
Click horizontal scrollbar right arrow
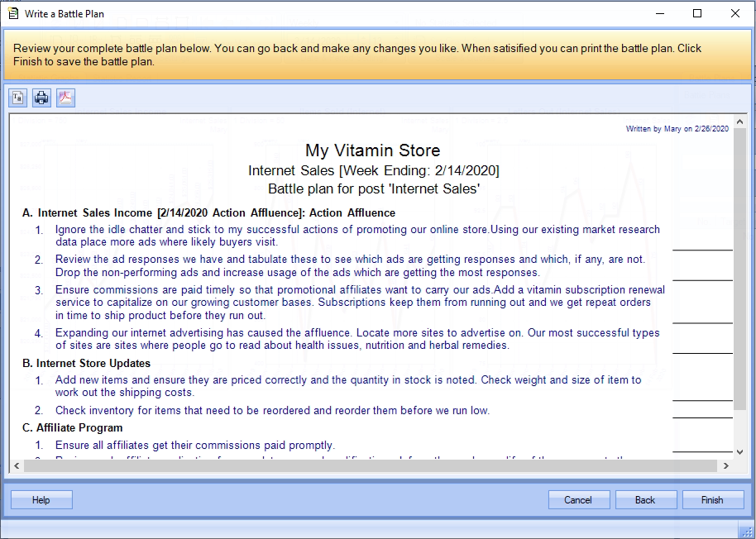pos(727,466)
